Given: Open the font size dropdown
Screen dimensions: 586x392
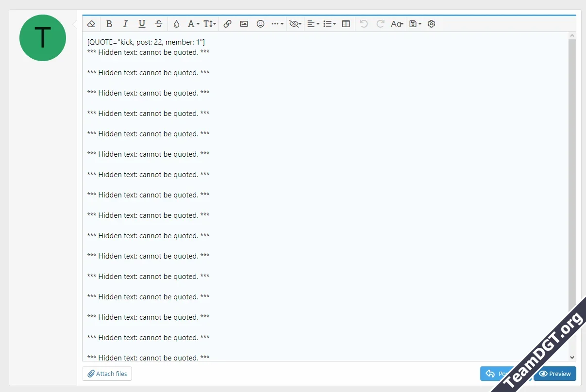Looking at the screenshot, I should 209,23.
